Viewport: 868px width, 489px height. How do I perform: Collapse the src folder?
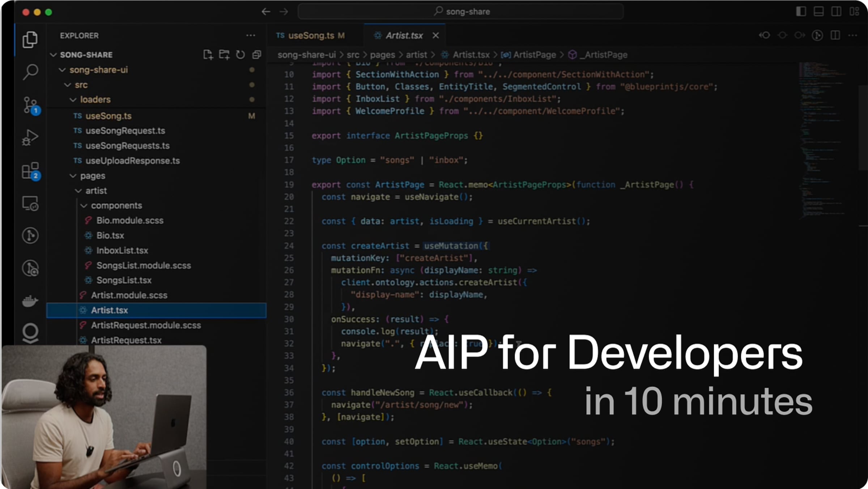68,85
